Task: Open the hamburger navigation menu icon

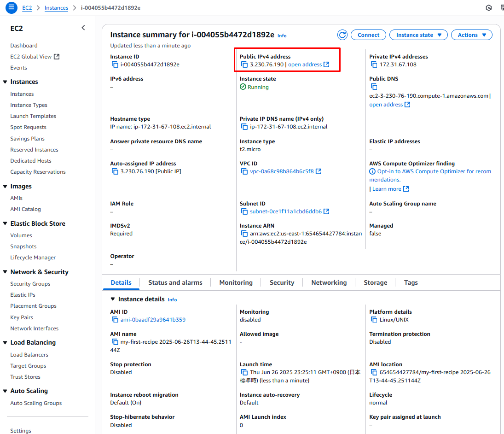Action: coord(12,8)
